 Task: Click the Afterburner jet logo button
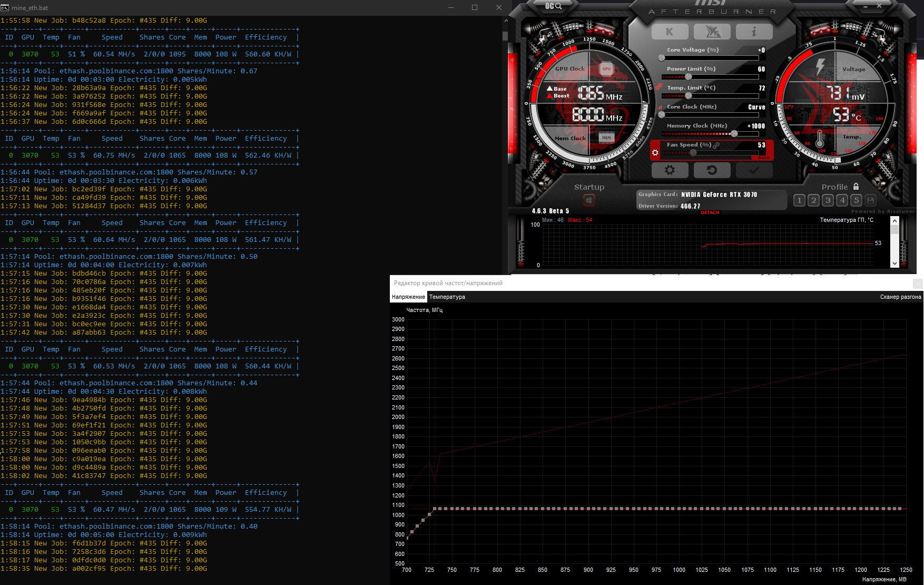712,32
